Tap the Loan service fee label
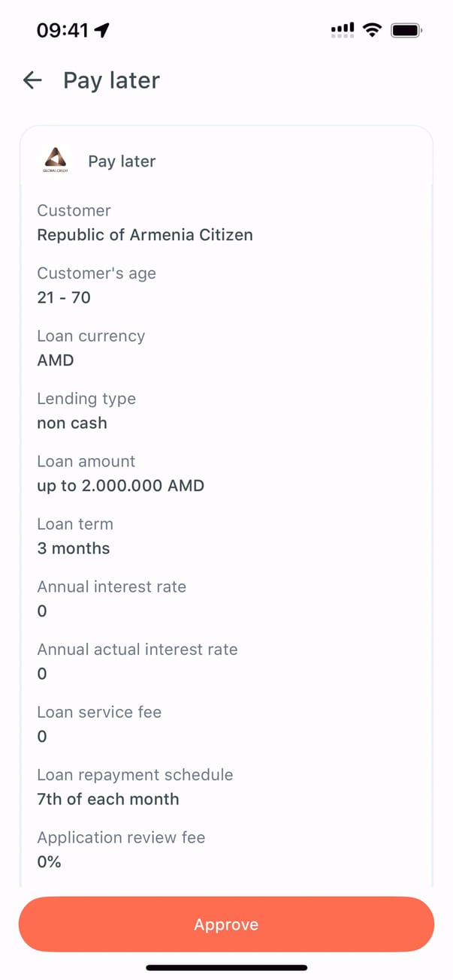Screen dimensions: 453x980 click(x=99, y=712)
